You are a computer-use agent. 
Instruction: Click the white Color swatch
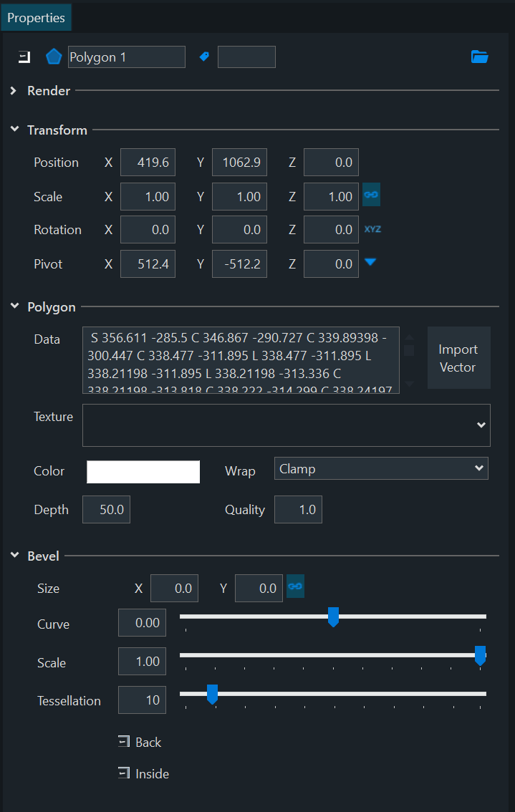(143, 472)
